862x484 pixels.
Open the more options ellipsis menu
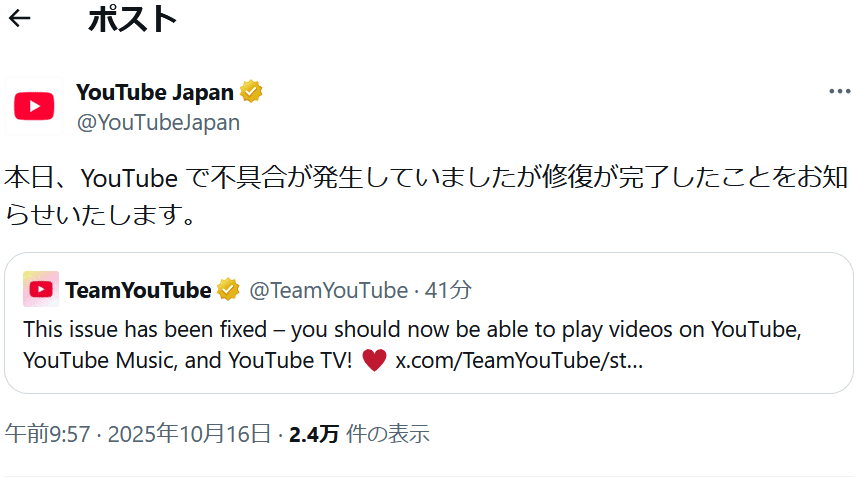(x=839, y=92)
